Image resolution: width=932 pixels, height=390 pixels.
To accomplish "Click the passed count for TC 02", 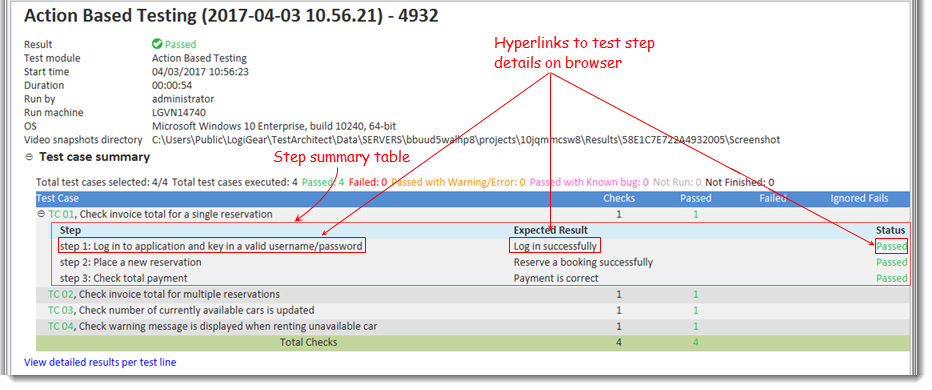I will (695, 294).
